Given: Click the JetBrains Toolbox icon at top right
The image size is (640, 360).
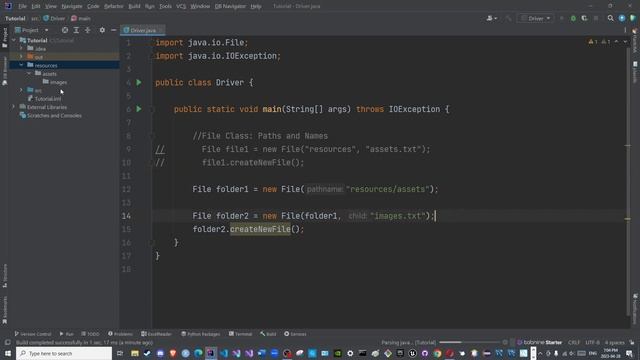Looking at the screenshot, I should pos(633,18).
